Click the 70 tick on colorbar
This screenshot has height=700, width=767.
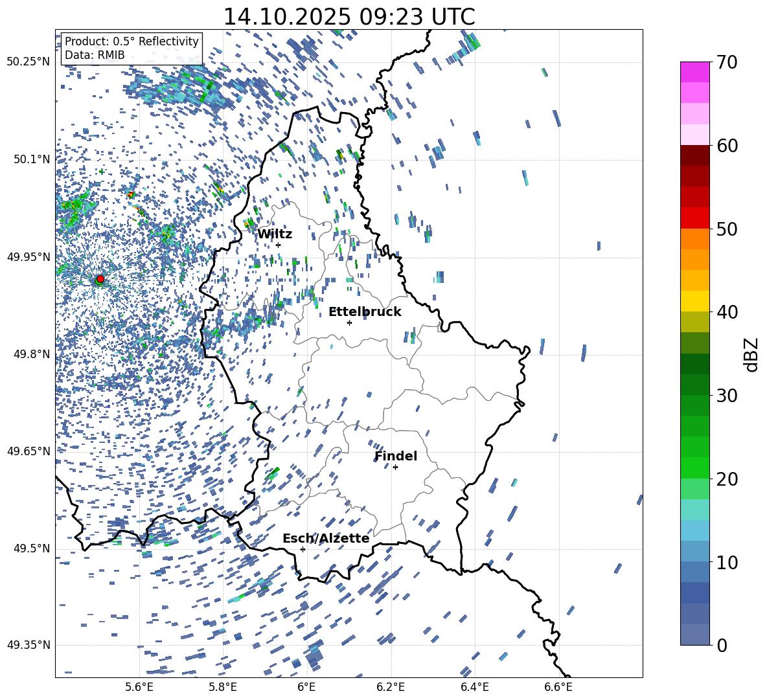727,62
